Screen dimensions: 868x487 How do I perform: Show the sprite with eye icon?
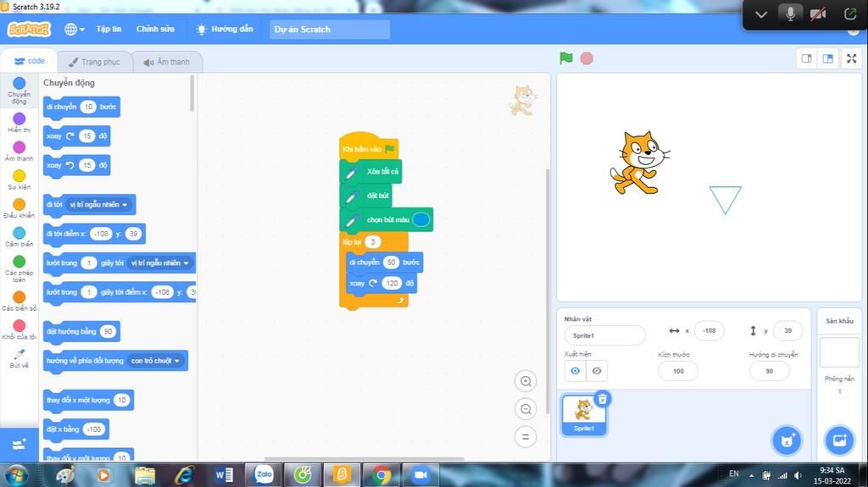click(x=576, y=371)
